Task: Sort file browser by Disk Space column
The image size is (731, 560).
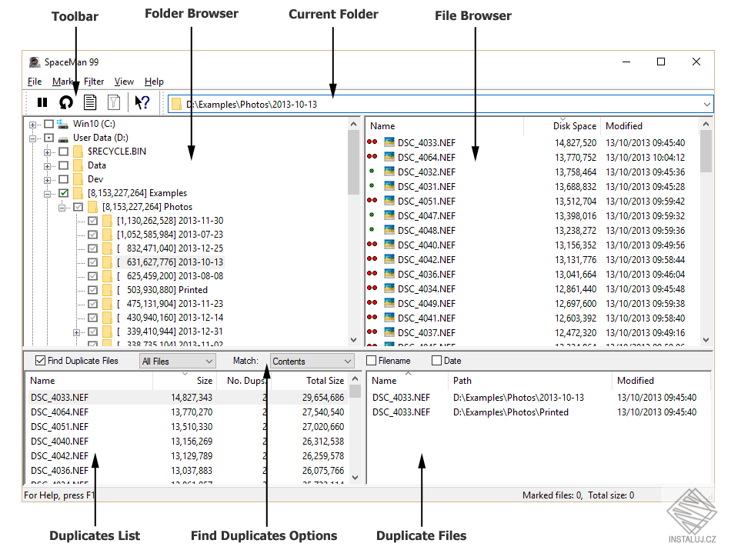Action: pos(562,126)
